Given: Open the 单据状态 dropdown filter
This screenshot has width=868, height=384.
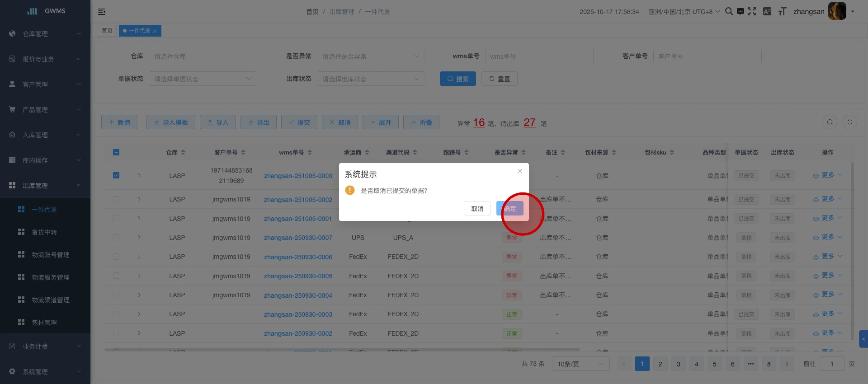Looking at the screenshot, I should 203,79.
